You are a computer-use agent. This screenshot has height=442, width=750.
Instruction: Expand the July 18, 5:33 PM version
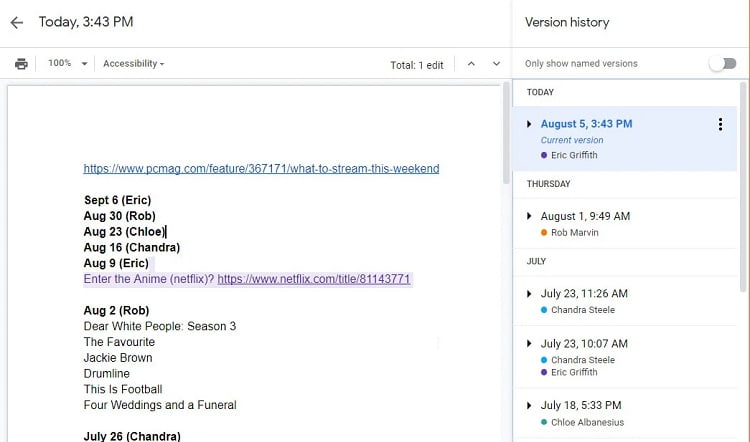click(529, 406)
